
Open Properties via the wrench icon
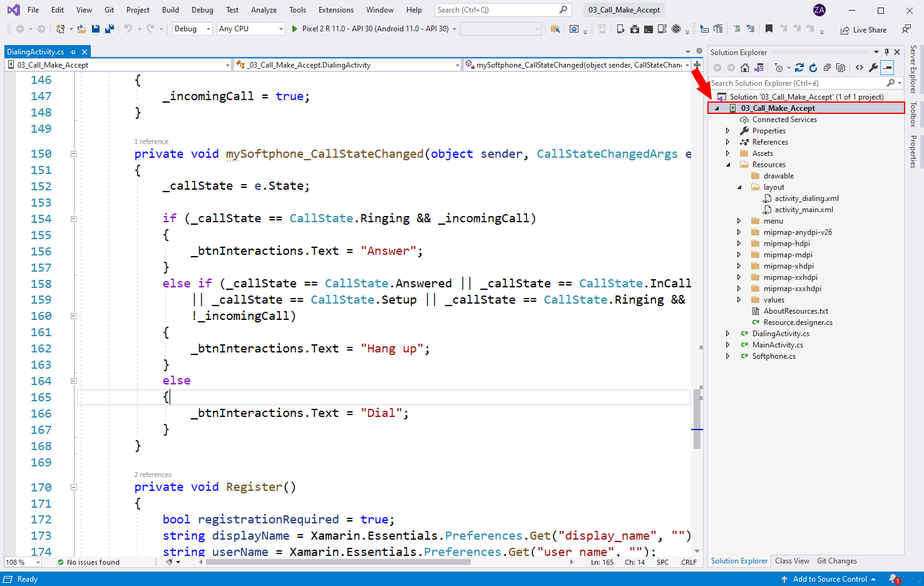coord(875,68)
